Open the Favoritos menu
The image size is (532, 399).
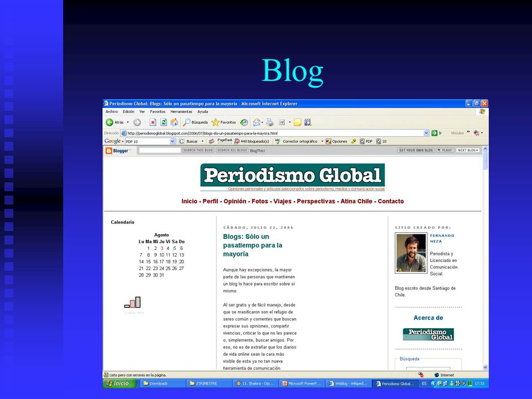click(x=158, y=111)
